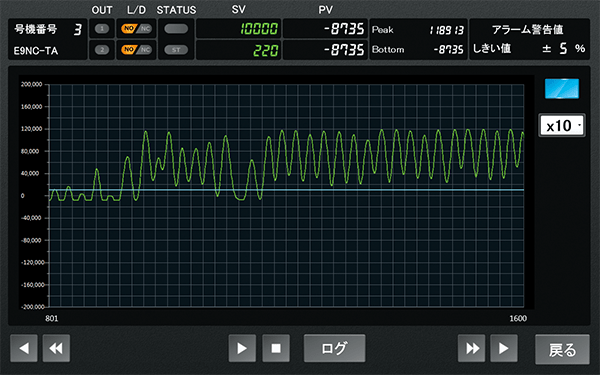
Task: Click the -200,000 y-axis label
Action: [x=33, y=307]
